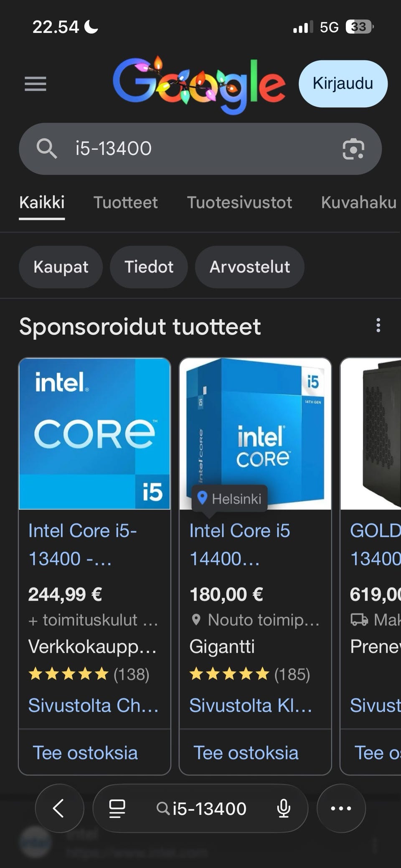Switch to the Tuotteet tab
Image resolution: width=401 pixels, height=868 pixels.
point(125,203)
